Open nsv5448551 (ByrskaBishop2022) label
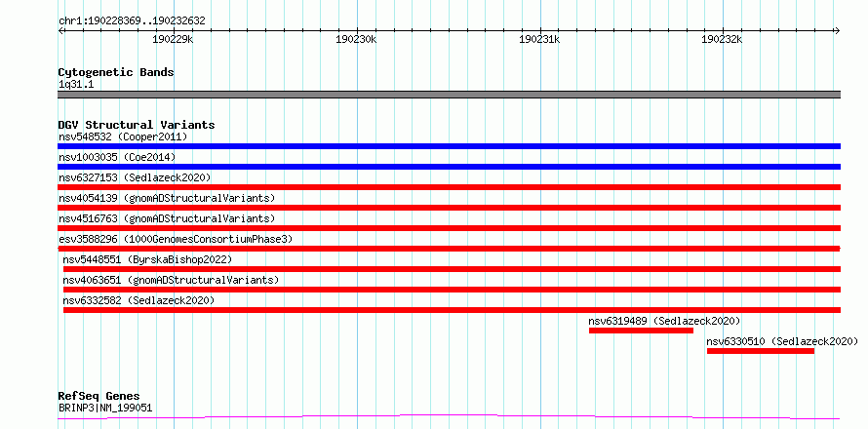 tap(147, 259)
